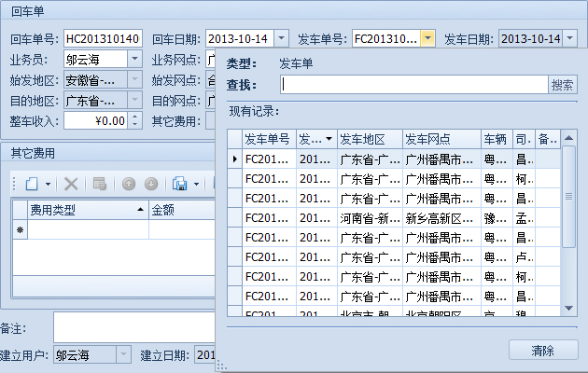
Task: Expand the 业务员 dropdown
Action: point(133,59)
